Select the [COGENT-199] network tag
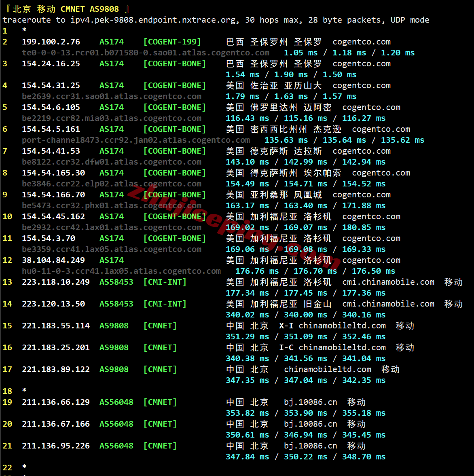This screenshot has width=474, height=476. tap(172, 42)
